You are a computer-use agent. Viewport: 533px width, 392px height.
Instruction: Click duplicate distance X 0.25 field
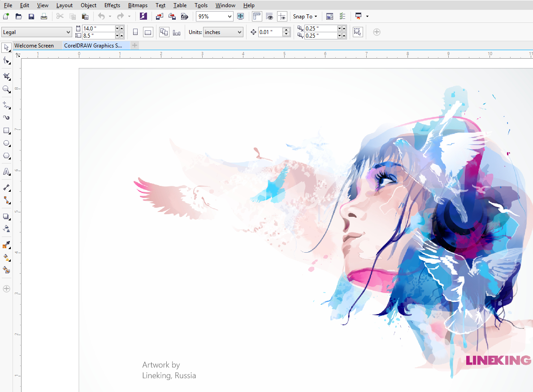(x=321, y=29)
